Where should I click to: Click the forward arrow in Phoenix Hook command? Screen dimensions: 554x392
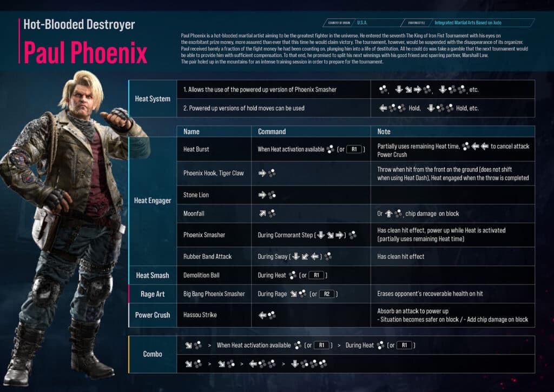[x=262, y=174]
